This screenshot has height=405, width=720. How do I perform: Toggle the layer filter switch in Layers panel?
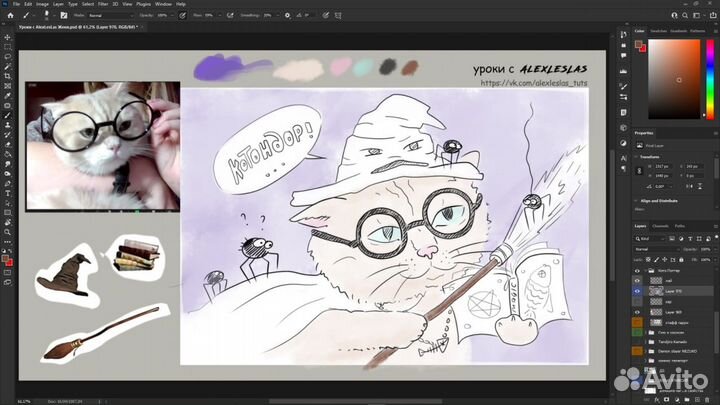[x=716, y=237]
